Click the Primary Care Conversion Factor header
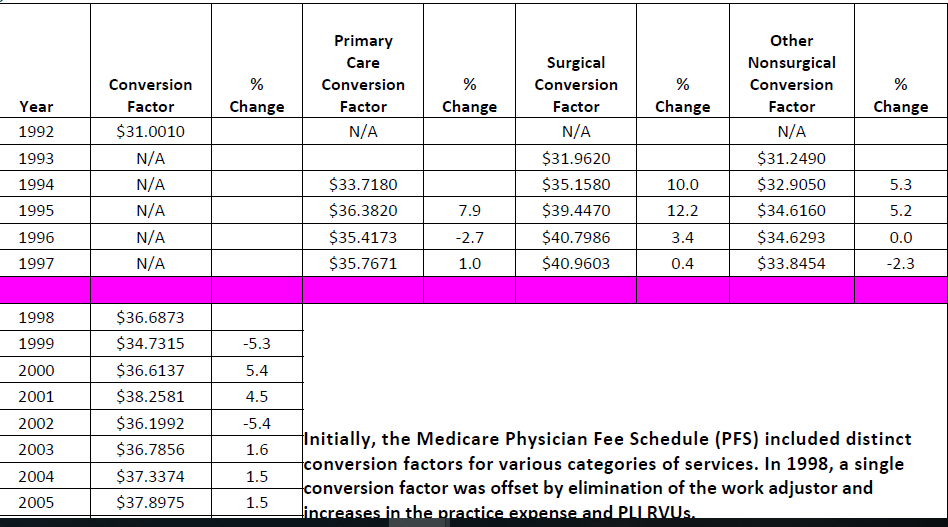Viewport: 948px width, 527px height. coord(363,74)
